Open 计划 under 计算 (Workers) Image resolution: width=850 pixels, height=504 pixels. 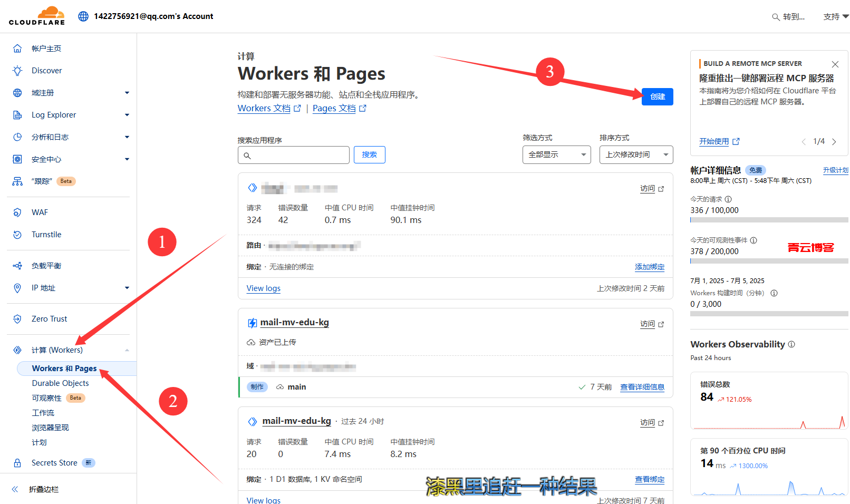[x=40, y=442]
